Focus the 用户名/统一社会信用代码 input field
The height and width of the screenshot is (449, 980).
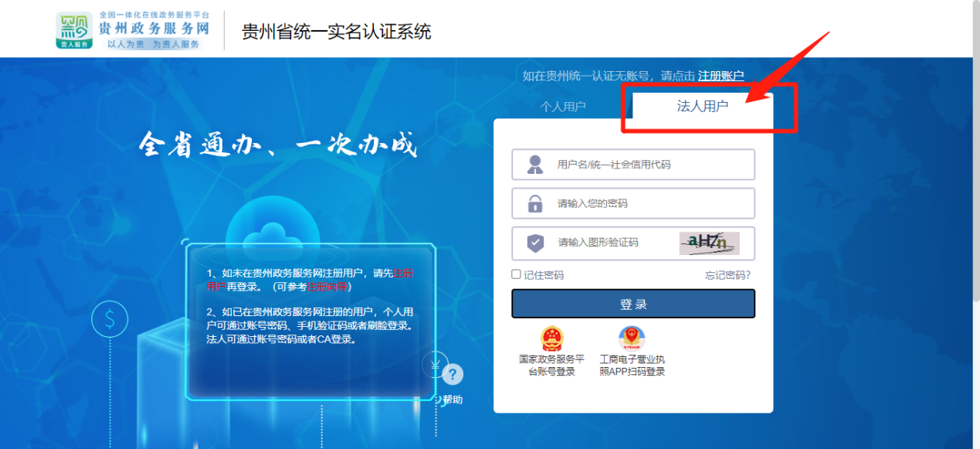click(649, 165)
